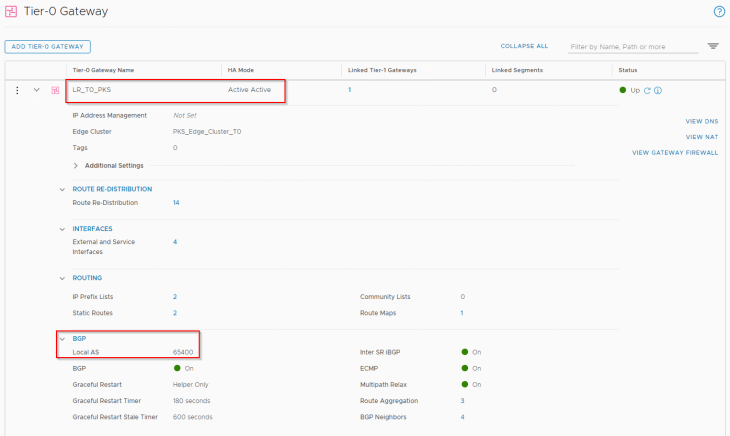Collapse the Routing section
Image resolution: width=730 pixels, height=436 pixels.
pos(62,278)
